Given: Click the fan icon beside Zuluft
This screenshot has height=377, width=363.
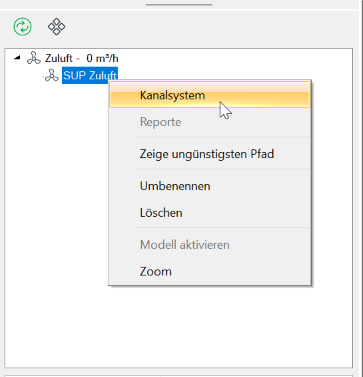Looking at the screenshot, I should pyautogui.click(x=34, y=58).
